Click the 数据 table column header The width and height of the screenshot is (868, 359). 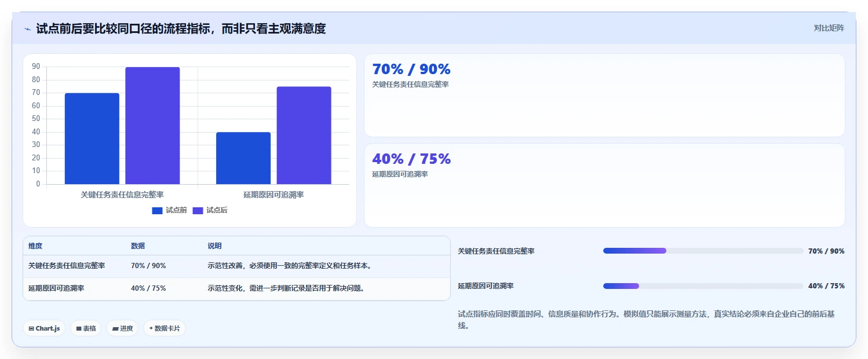pyautogui.click(x=138, y=246)
